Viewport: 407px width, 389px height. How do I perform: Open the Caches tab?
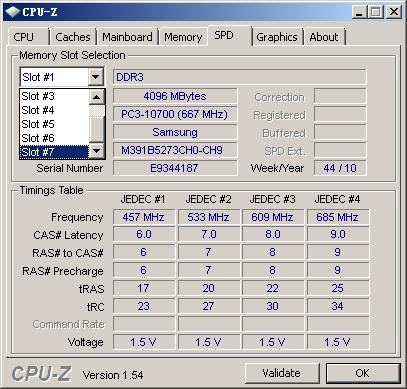(73, 37)
